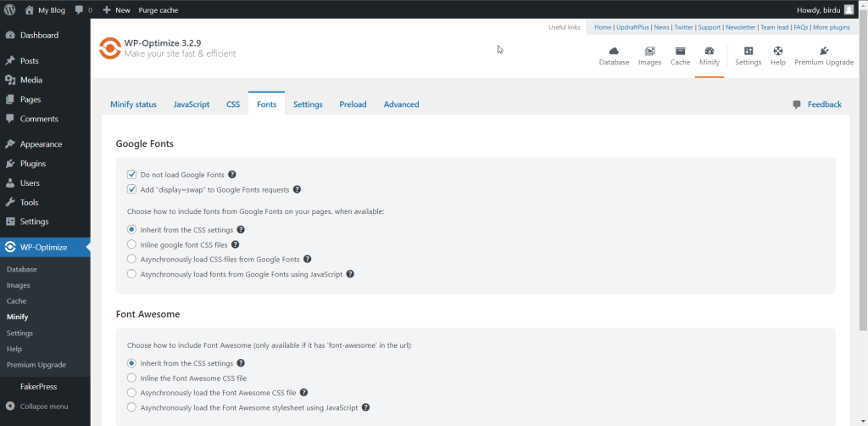The height and width of the screenshot is (426, 868).
Task: Open the Premium Upgrade plug icon
Action: (x=824, y=51)
